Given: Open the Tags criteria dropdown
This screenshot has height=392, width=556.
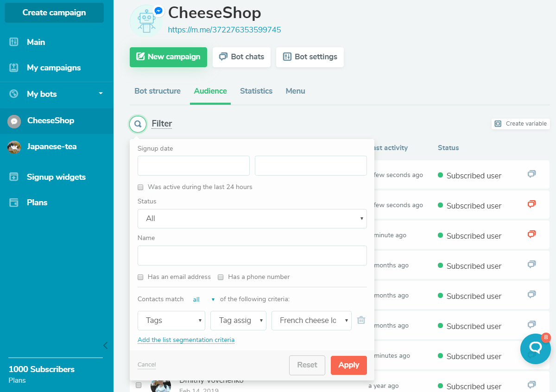Looking at the screenshot, I should 171,320.
